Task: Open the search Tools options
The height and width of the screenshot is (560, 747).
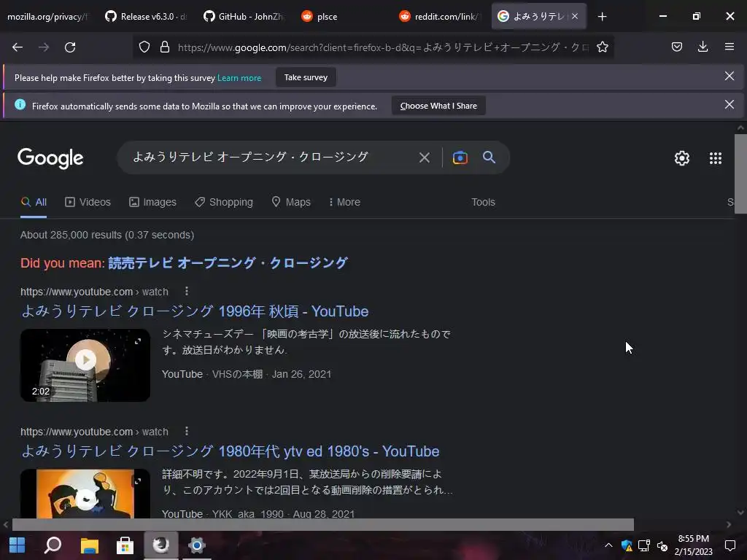Action: tap(483, 203)
